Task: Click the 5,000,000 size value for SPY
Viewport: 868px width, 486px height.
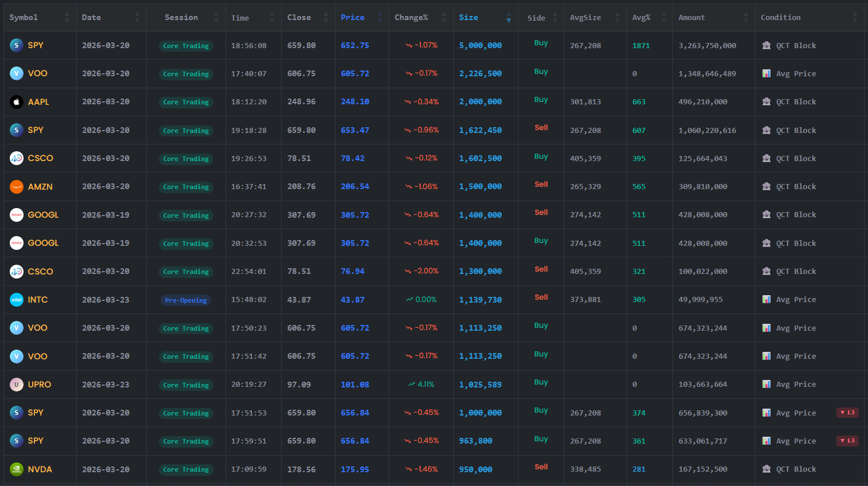Action: point(480,46)
